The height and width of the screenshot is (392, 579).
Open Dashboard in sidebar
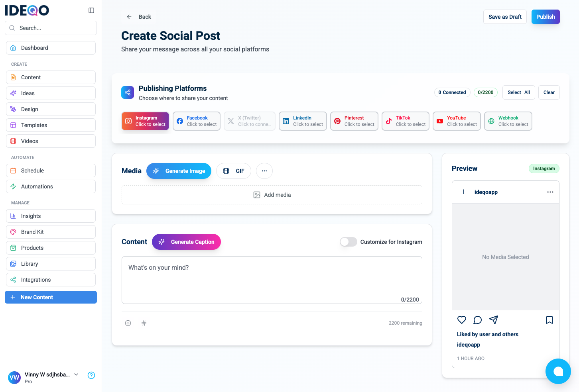(x=51, y=48)
